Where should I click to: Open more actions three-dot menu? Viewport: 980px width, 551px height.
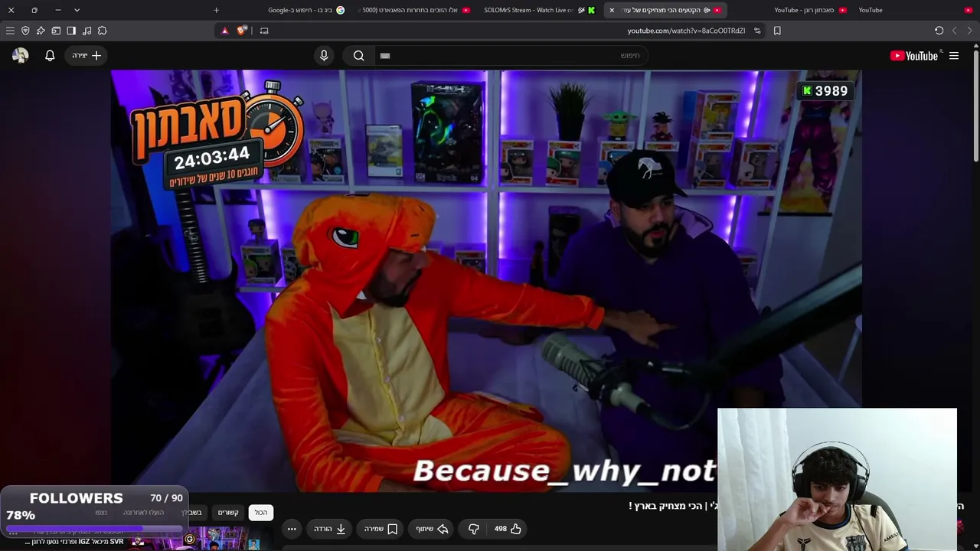[291, 529]
